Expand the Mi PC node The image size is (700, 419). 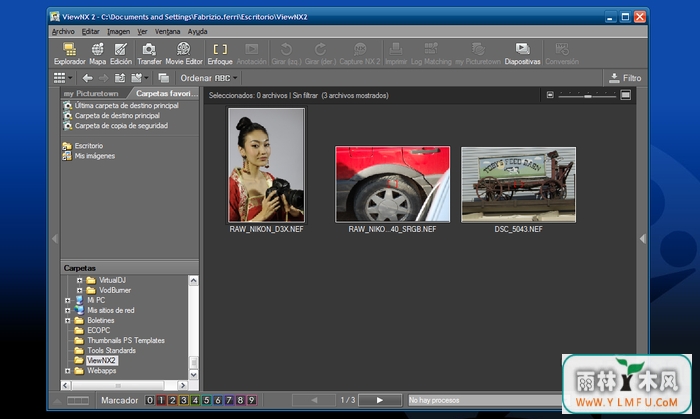click(x=67, y=300)
